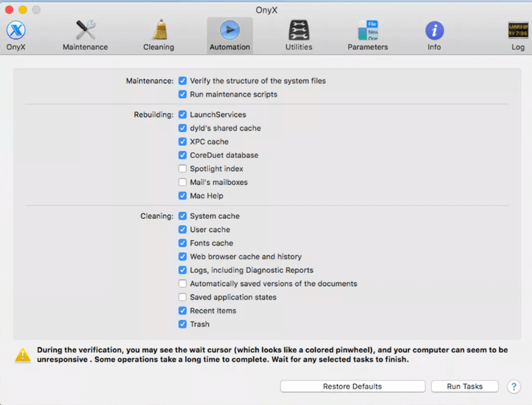Uncheck Verify the structure of the system files
The image size is (532, 405).
183,80
